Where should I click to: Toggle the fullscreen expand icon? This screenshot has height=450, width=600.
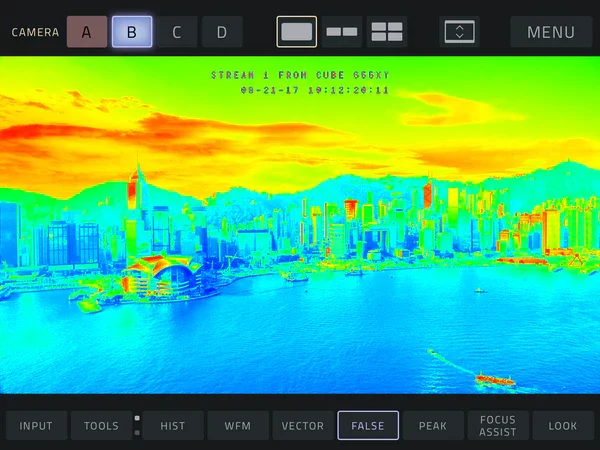coord(459,32)
